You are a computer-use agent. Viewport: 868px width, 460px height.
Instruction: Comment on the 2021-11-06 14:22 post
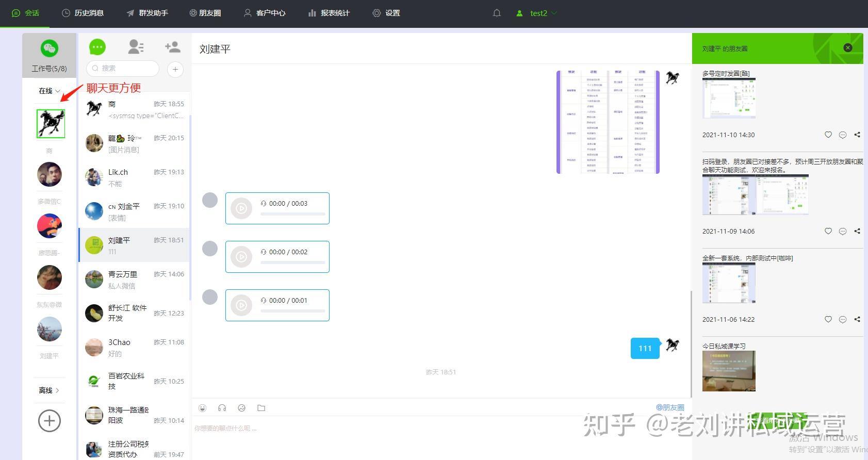point(843,319)
